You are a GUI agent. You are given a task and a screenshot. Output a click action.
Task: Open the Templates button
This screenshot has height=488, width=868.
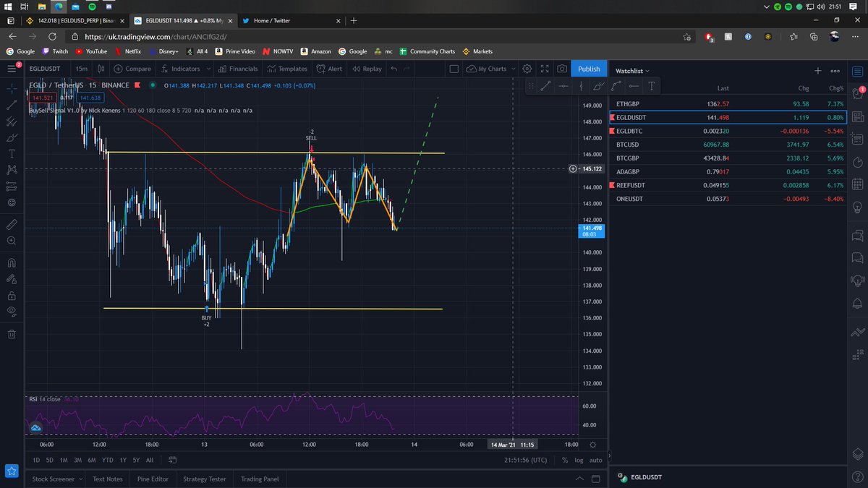click(x=287, y=69)
